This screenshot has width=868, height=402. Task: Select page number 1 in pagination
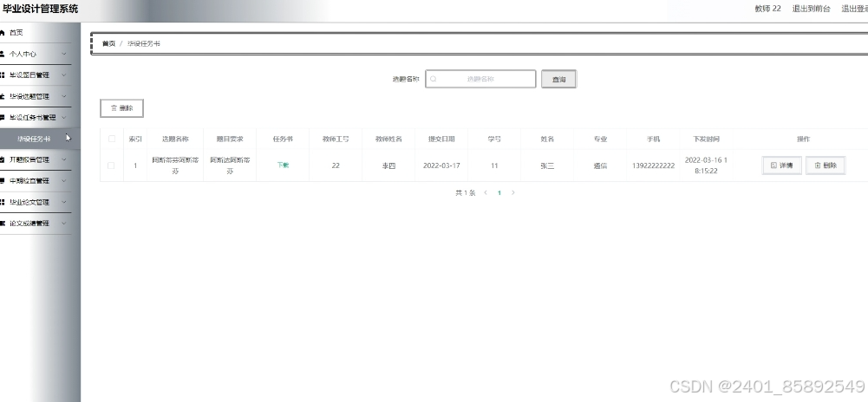pos(499,193)
